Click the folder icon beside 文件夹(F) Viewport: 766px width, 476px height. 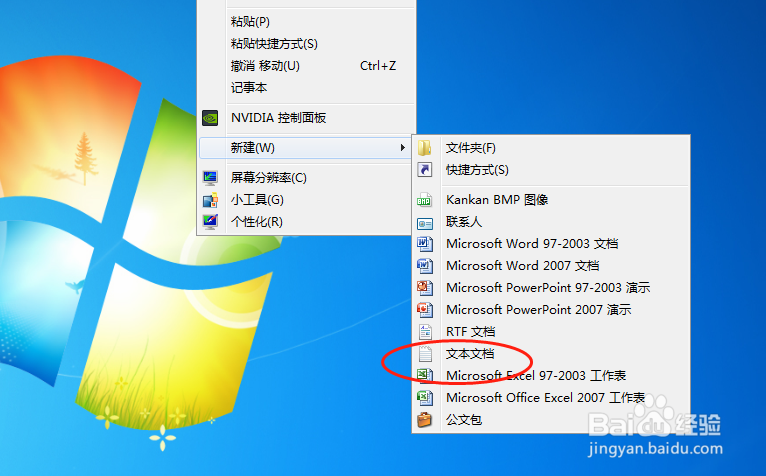[425, 148]
